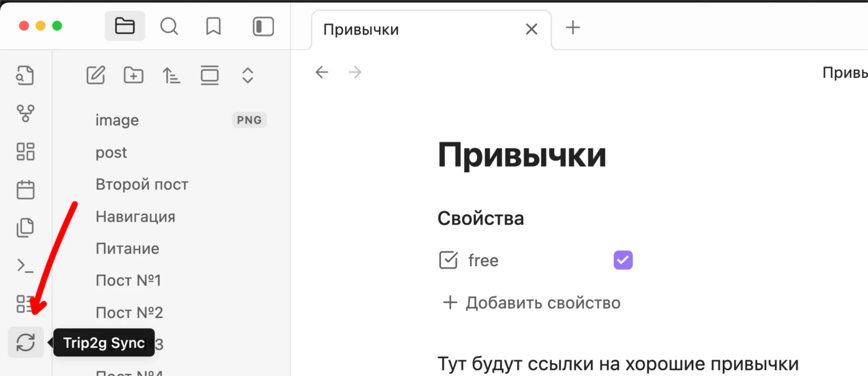Toggle the left sidebar panel

[263, 27]
